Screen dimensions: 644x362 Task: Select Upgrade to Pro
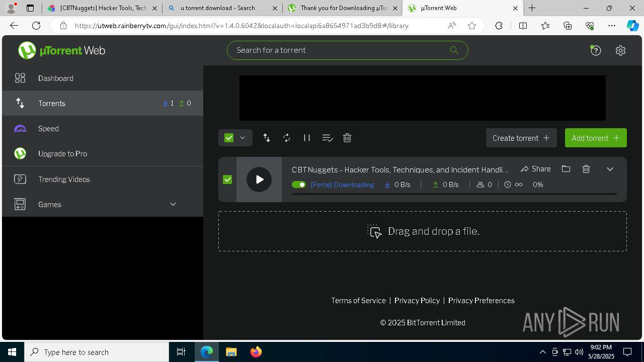point(103,153)
